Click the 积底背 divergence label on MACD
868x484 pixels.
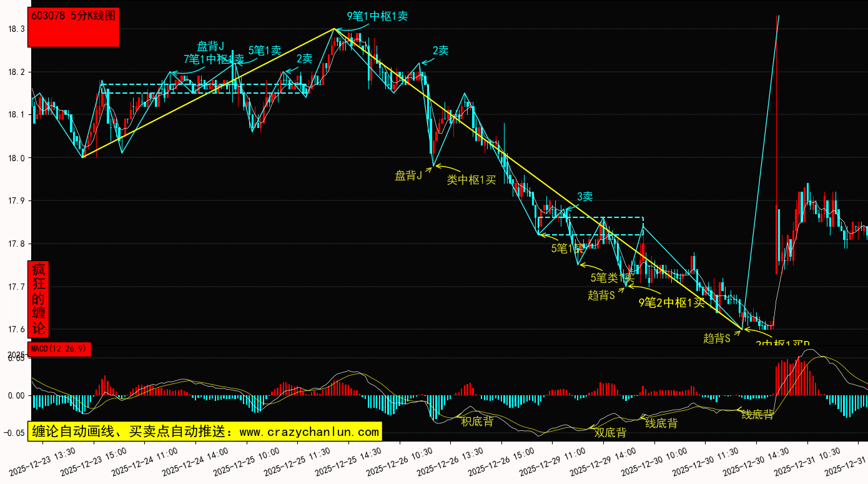point(477,422)
